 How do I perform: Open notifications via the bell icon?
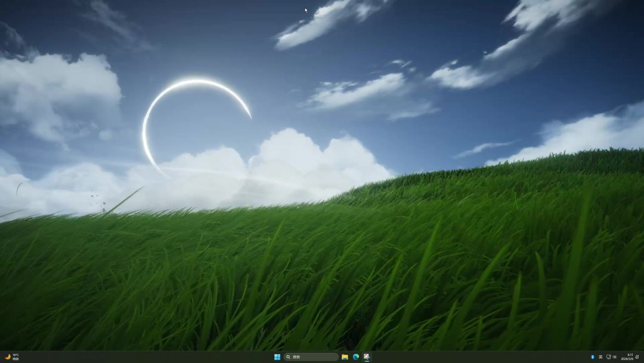[x=637, y=357]
